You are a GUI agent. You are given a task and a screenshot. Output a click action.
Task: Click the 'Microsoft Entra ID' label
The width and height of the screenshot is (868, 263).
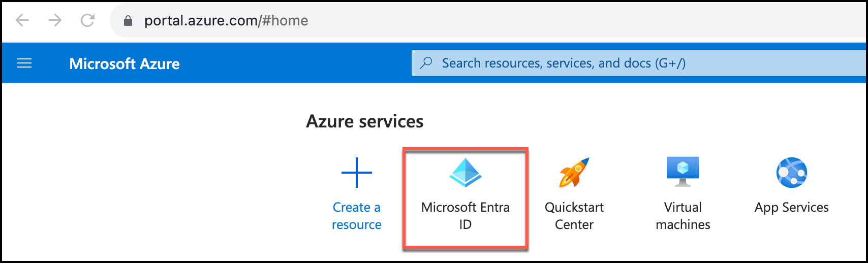pyautogui.click(x=466, y=216)
